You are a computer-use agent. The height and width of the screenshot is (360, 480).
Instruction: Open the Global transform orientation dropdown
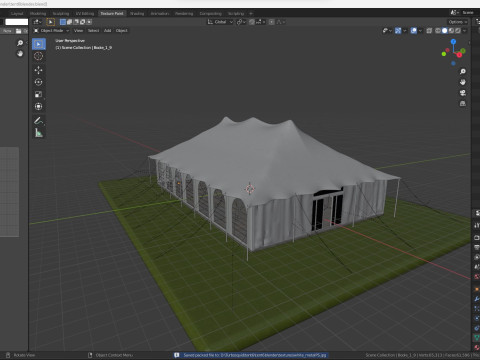coord(220,22)
